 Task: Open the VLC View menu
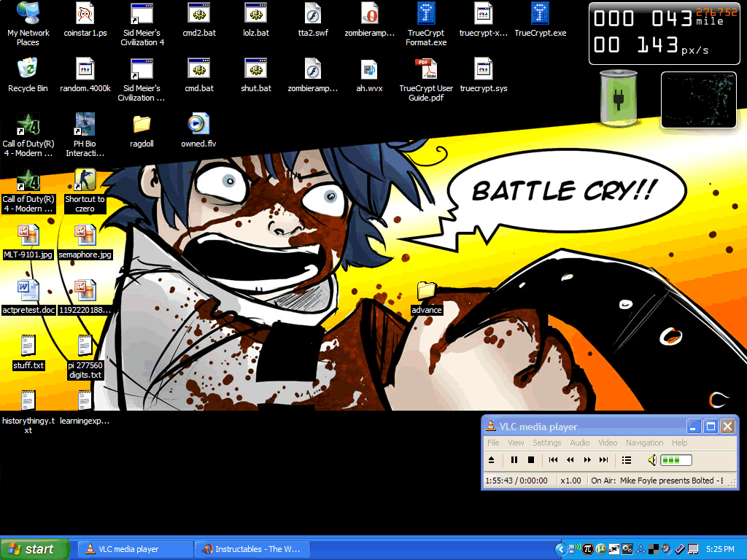click(x=516, y=443)
